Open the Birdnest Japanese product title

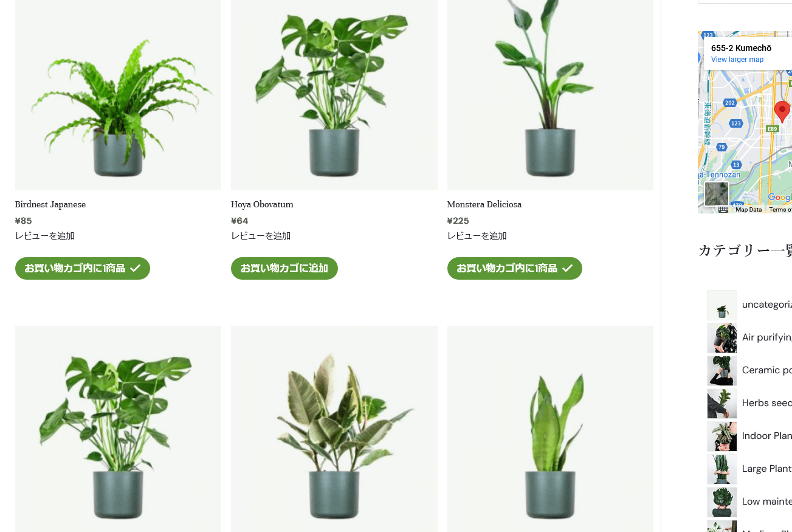pos(50,204)
